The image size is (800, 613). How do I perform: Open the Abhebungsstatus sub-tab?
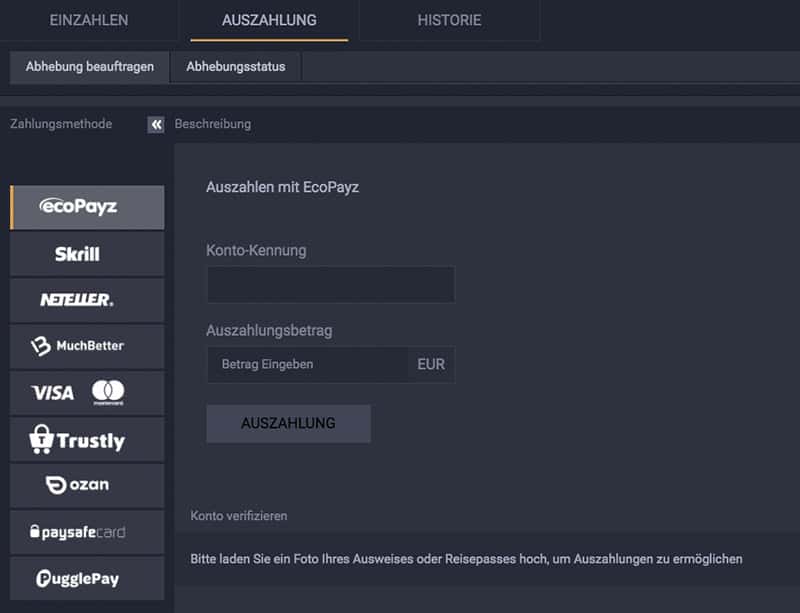(236, 67)
